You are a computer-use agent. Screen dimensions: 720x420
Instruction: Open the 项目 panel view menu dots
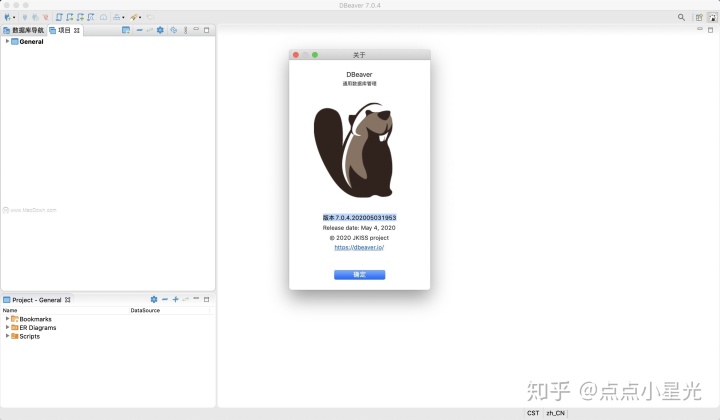tap(186, 30)
